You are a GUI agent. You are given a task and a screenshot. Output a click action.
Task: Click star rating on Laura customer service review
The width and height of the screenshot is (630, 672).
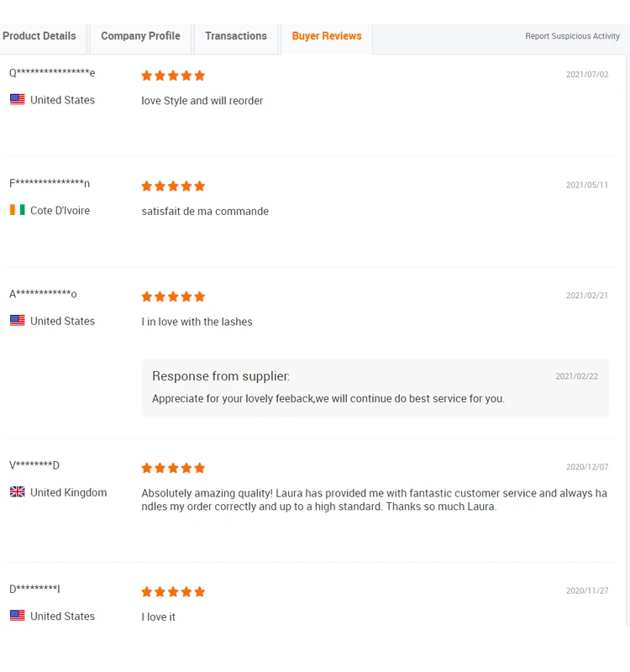coord(173,468)
